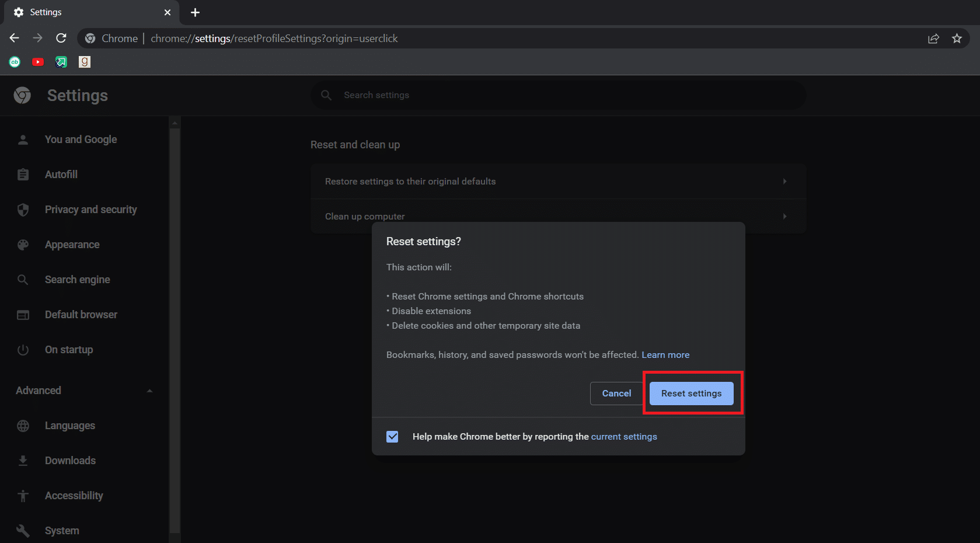Reload the page with the refresh icon

[x=61, y=38]
